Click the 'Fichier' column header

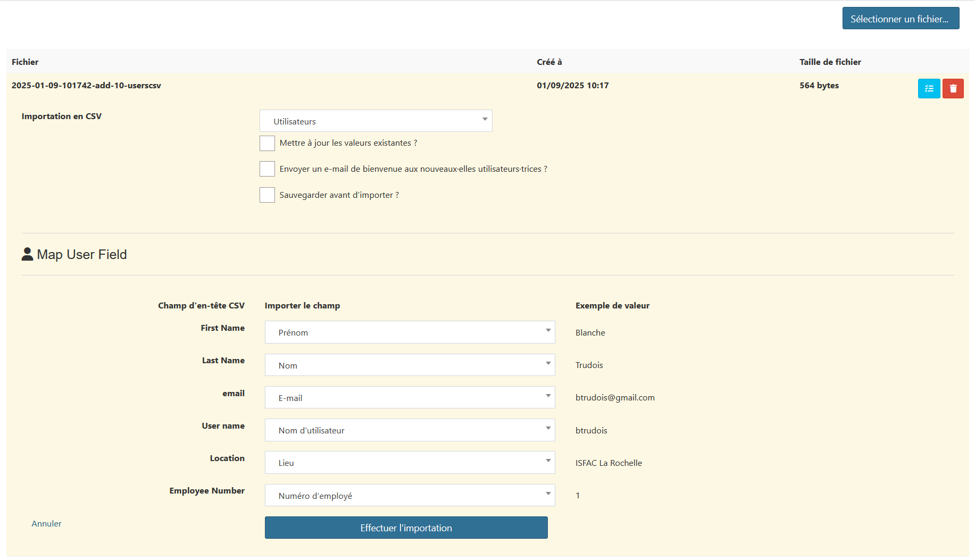[25, 62]
